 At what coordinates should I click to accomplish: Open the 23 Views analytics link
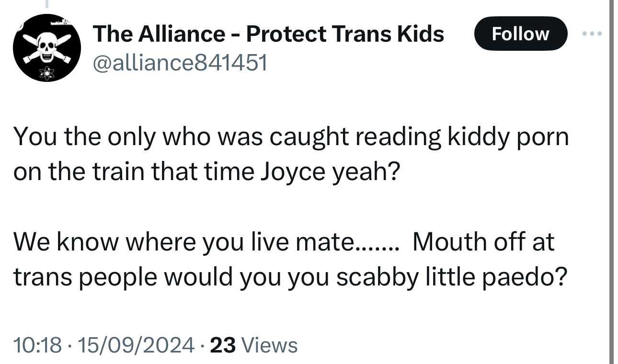tap(254, 345)
